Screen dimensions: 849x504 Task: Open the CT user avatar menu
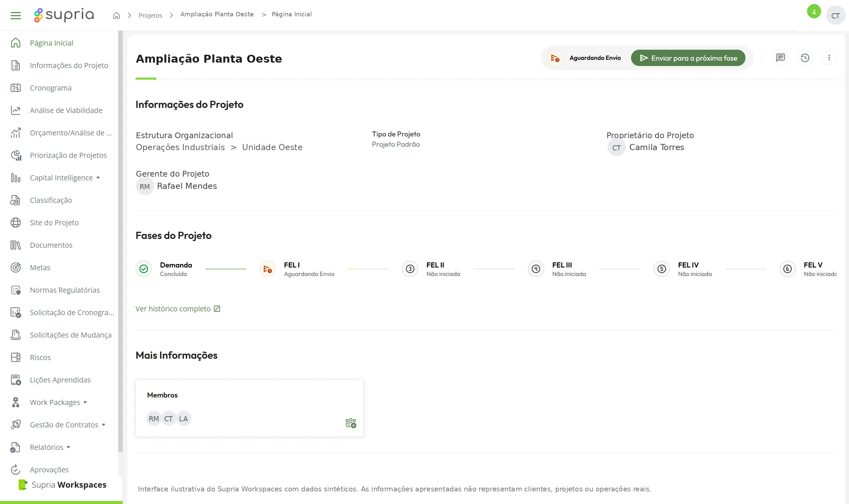(835, 16)
